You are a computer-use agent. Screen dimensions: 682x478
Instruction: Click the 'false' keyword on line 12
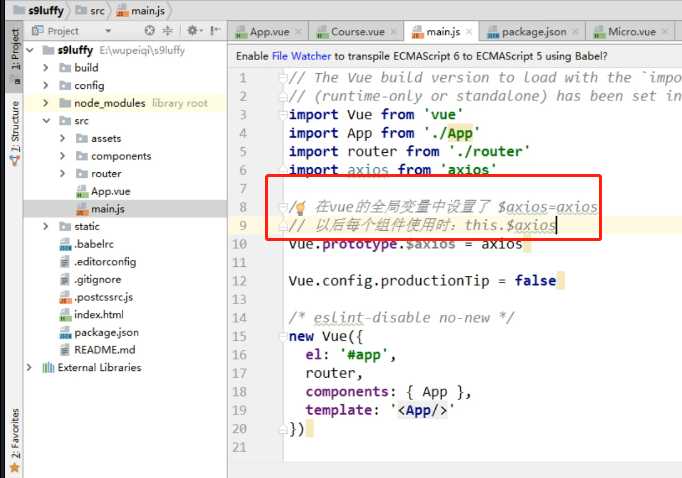[x=535, y=281]
